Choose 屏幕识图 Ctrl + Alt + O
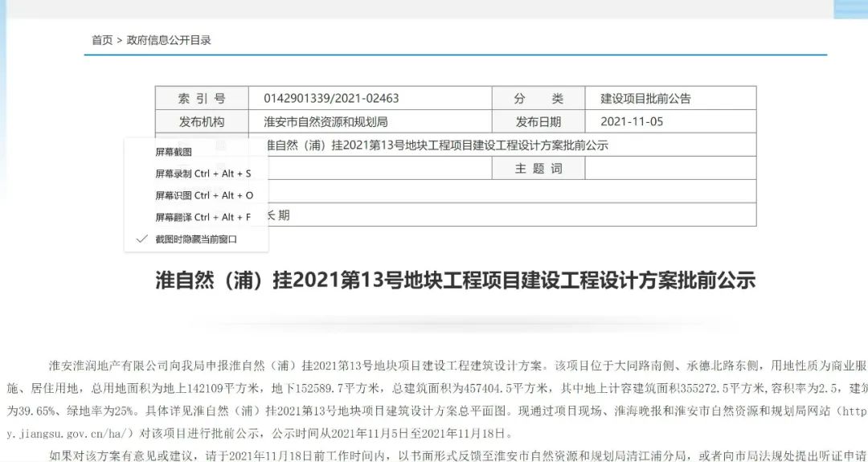The height and width of the screenshot is (462, 868). tap(204, 195)
